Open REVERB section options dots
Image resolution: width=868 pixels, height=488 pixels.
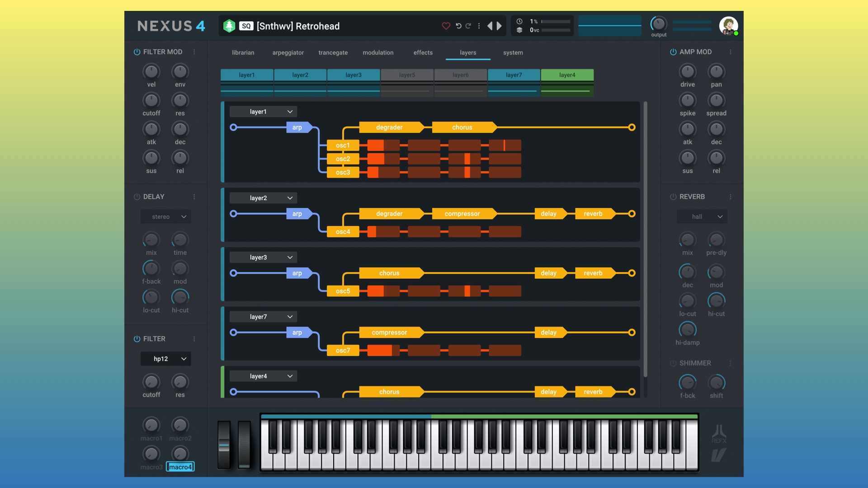(x=731, y=197)
